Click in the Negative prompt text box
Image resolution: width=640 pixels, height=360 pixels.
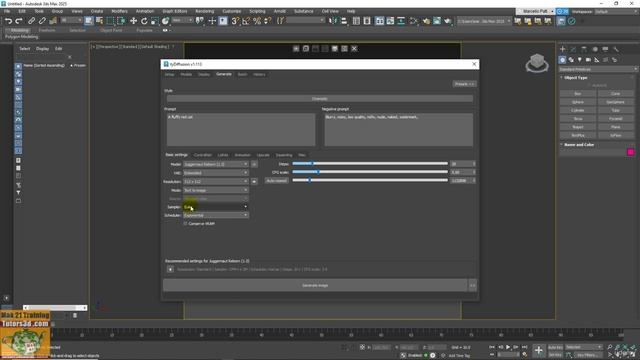(398, 129)
